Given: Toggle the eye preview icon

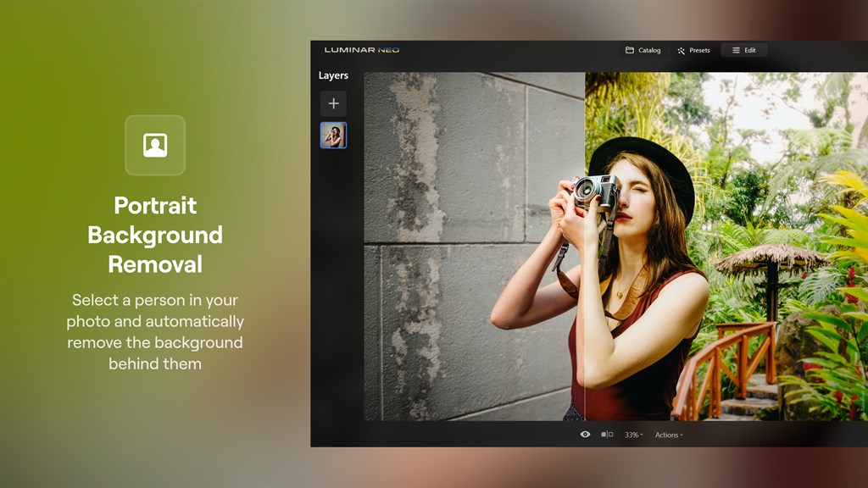Looking at the screenshot, I should [x=585, y=435].
